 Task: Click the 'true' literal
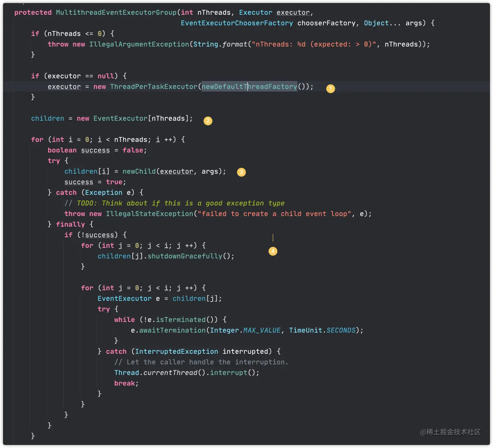click(114, 182)
